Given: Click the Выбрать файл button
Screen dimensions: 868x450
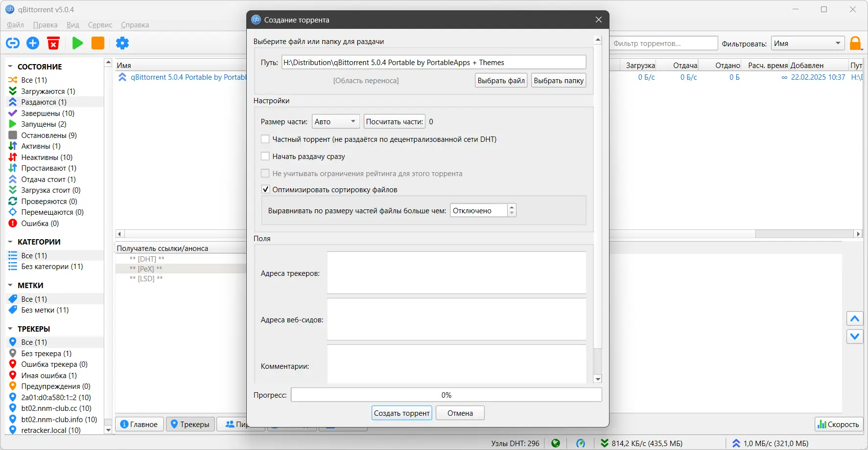Looking at the screenshot, I should tap(501, 81).
